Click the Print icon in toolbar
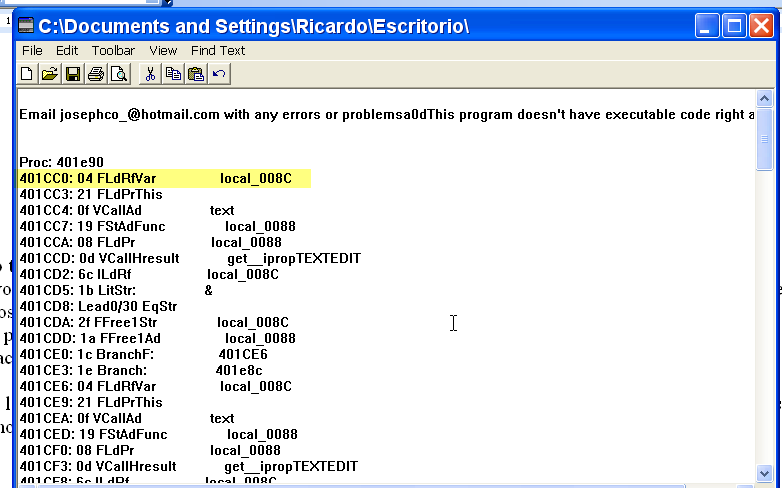Viewport: 782px width, 488px height. point(96,73)
